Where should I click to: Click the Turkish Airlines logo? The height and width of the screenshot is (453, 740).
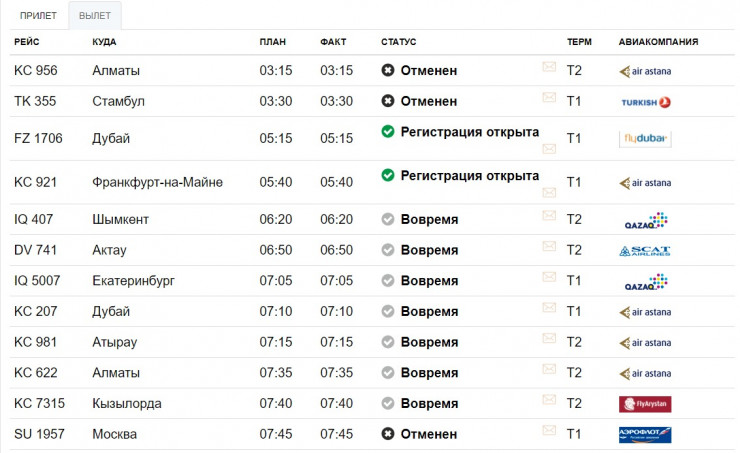pyautogui.click(x=645, y=101)
